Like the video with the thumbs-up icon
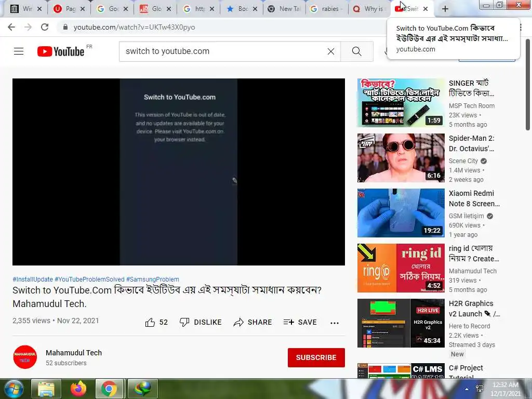 point(150,322)
